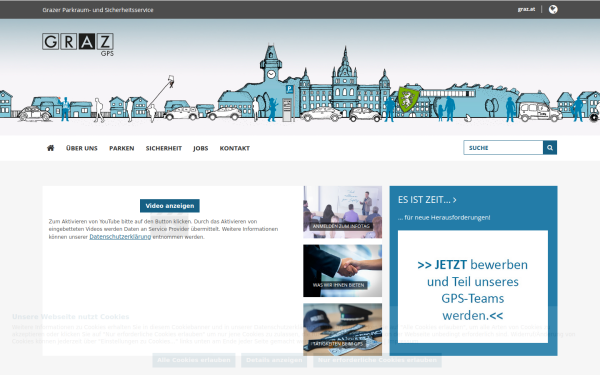The width and height of the screenshot is (600, 375).
Task: Click the text ... für neue Herausforderungen!
Action: coord(444,218)
